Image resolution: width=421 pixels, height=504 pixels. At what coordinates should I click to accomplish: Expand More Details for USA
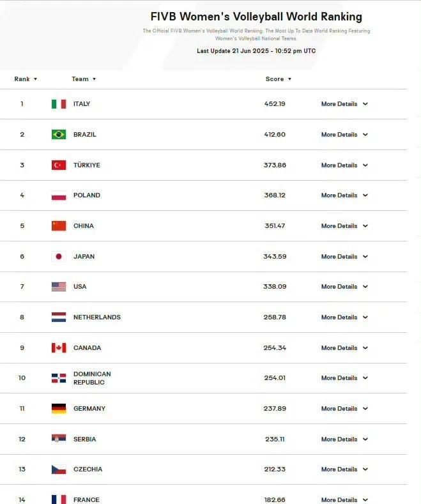pos(344,286)
